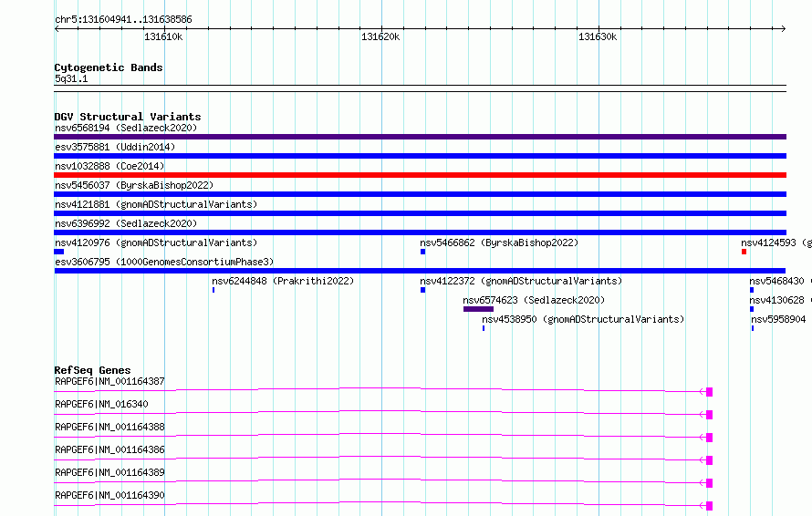Click the DGV Structural Variants track title
This screenshot has height=516, width=812.
click(x=128, y=117)
